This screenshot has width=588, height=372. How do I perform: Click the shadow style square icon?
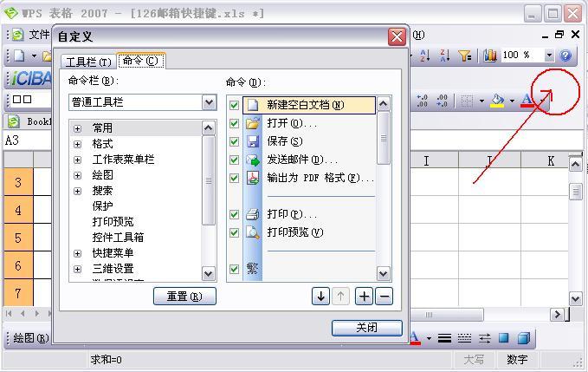tap(504, 338)
